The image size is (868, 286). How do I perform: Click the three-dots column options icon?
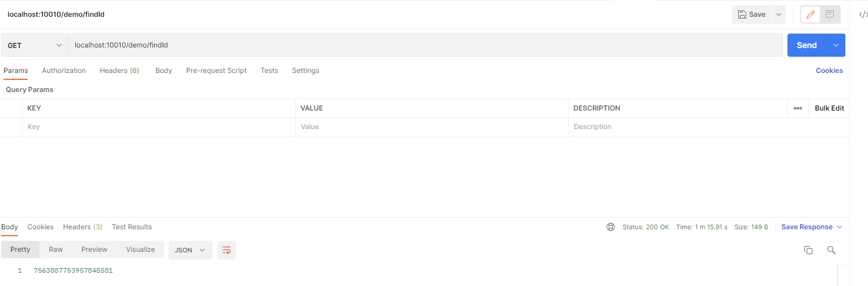pyautogui.click(x=798, y=108)
